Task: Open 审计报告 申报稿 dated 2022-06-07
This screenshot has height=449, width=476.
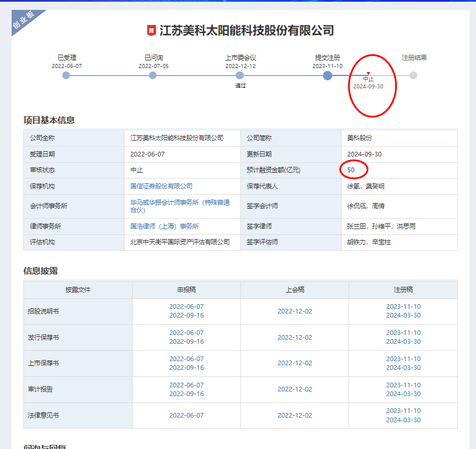Action: [186, 385]
